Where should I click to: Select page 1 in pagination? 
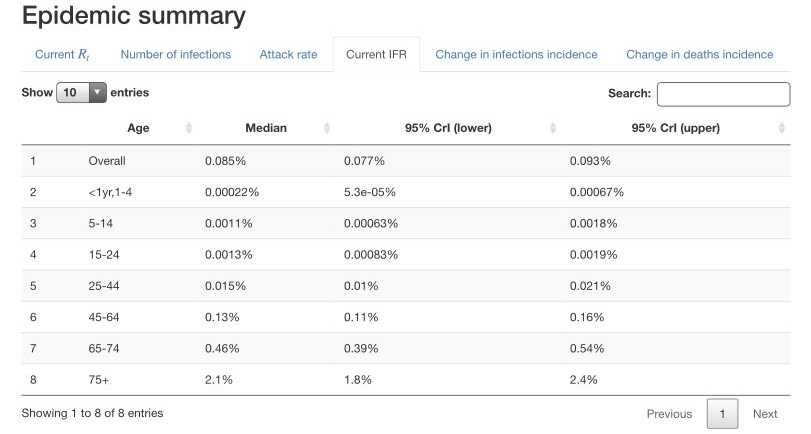722,414
